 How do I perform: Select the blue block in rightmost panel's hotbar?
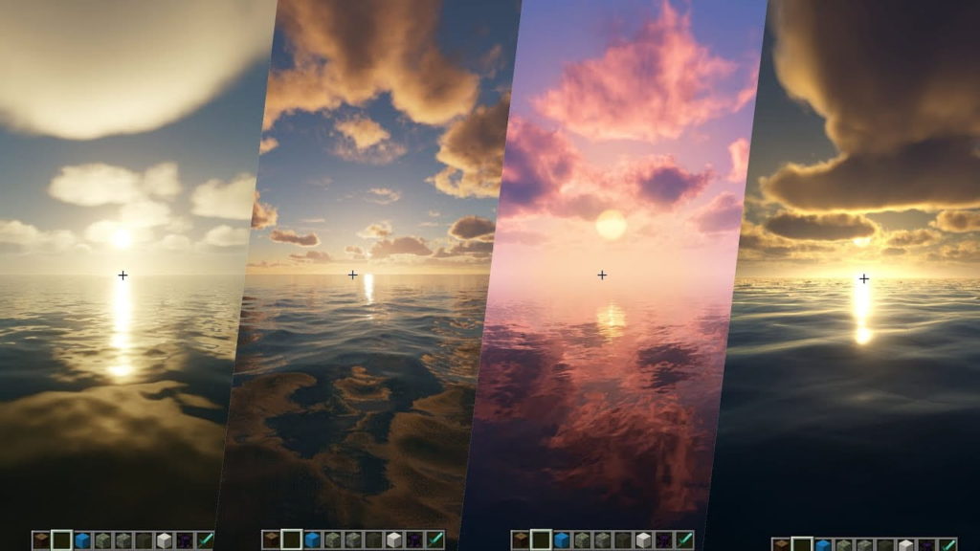[823, 544]
